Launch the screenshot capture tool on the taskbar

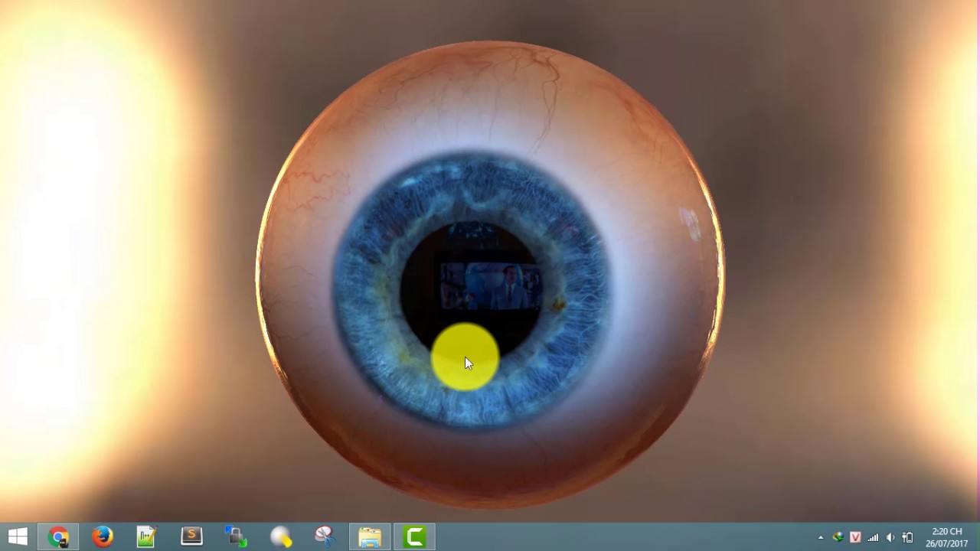click(x=324, y=536)
